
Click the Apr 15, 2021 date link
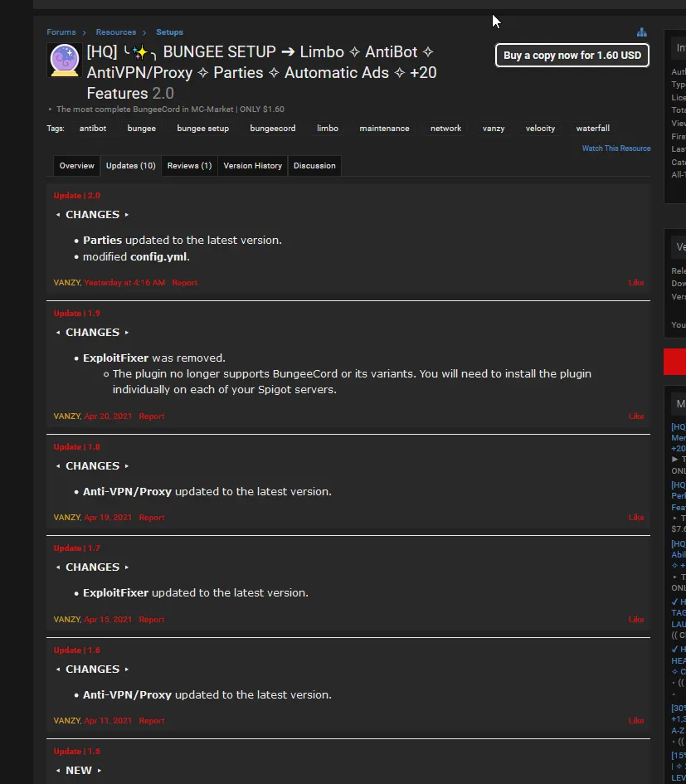click(108, 620)
